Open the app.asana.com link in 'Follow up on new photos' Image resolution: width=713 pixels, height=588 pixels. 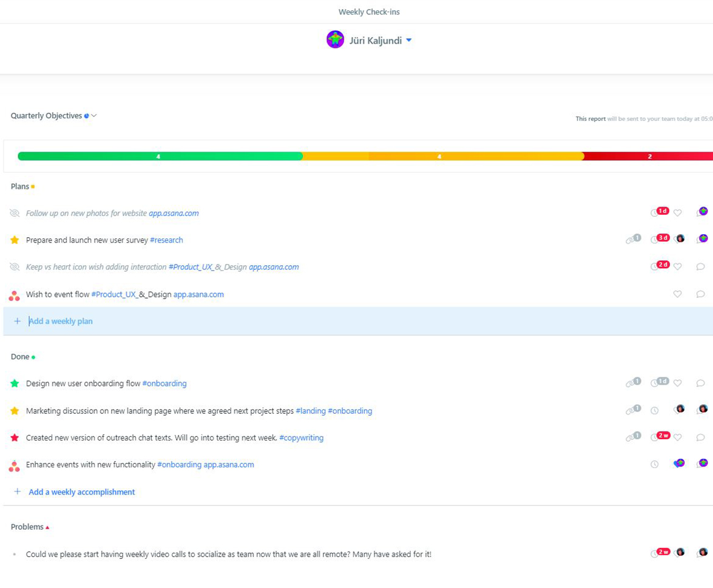[174, 213]
